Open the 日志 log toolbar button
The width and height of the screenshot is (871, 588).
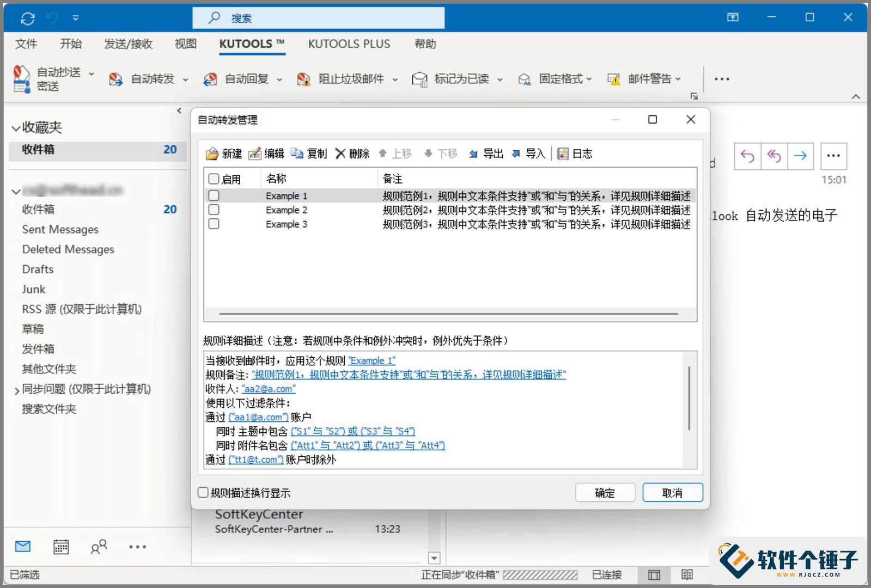click(x=575, y=154)
